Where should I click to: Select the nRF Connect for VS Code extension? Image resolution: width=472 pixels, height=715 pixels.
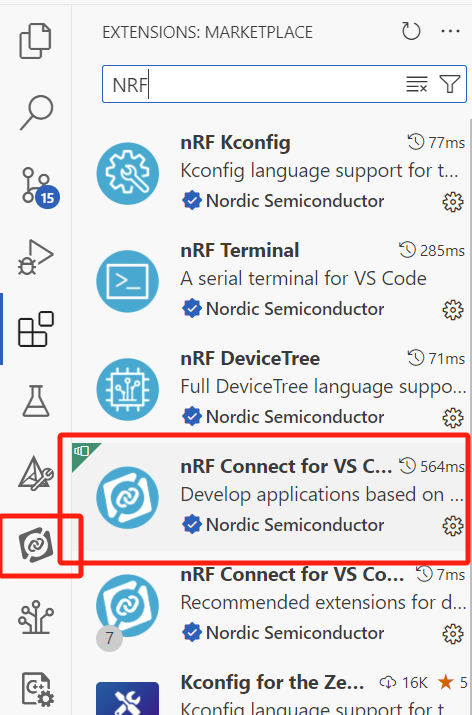(x=271, y=497)
